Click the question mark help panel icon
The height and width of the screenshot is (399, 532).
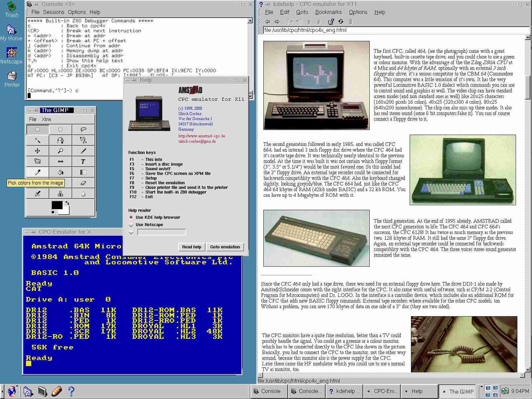[x=71, y=391]
